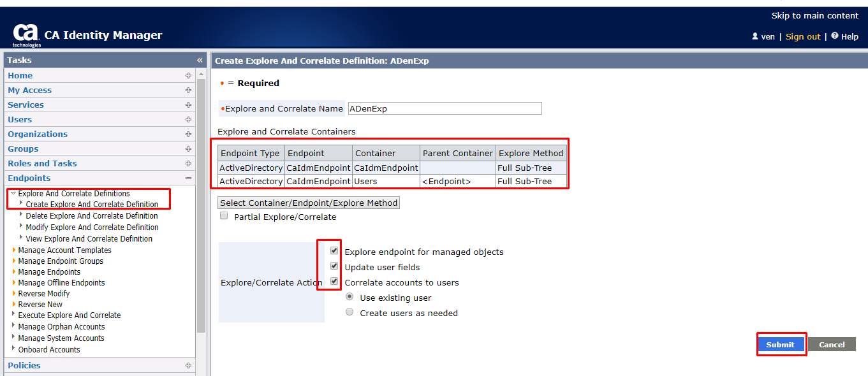Uncheck Correlate accounts to users checkbox

(334, 282)
